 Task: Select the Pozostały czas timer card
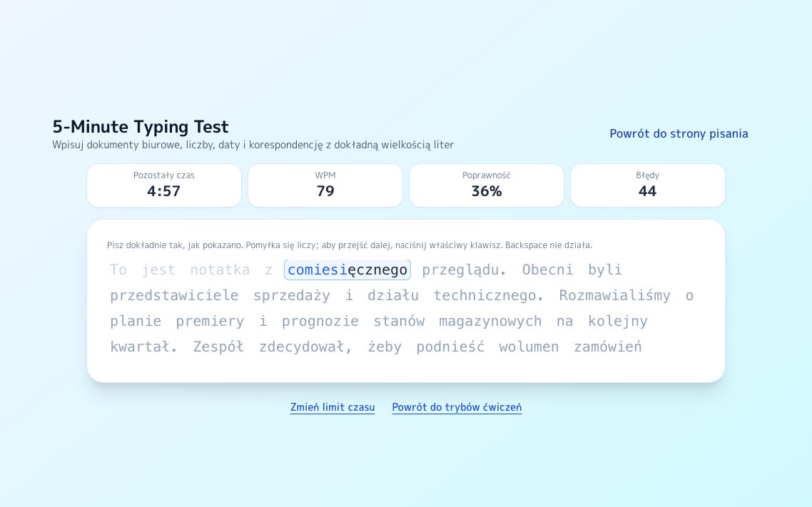click(x=164, y=185)
